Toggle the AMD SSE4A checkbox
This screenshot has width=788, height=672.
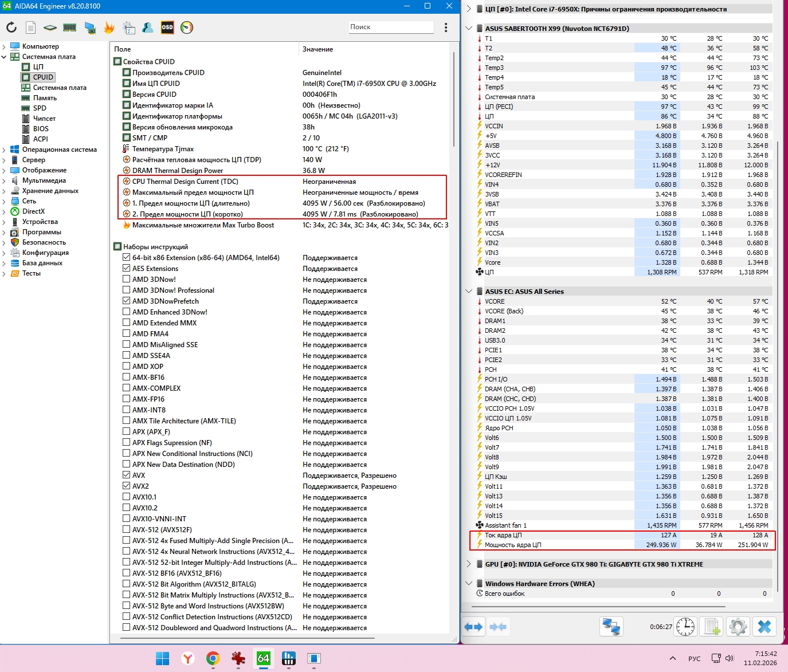(x=126, y=356)
